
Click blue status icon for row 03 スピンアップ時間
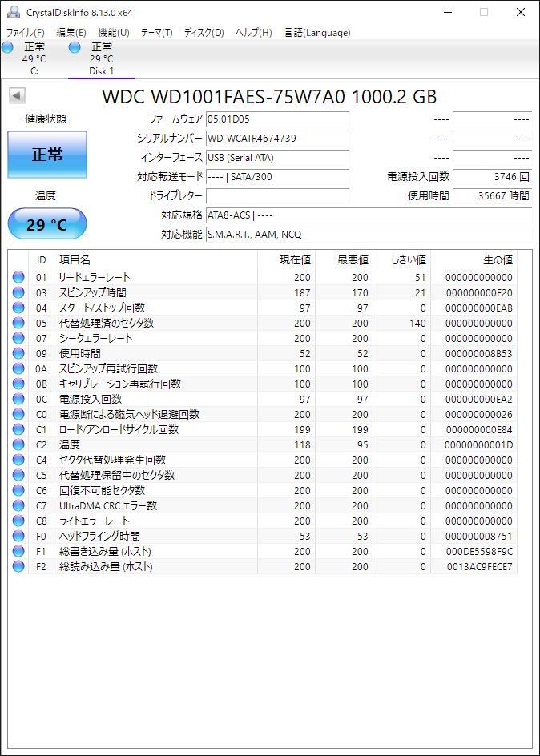coord(18,292)
